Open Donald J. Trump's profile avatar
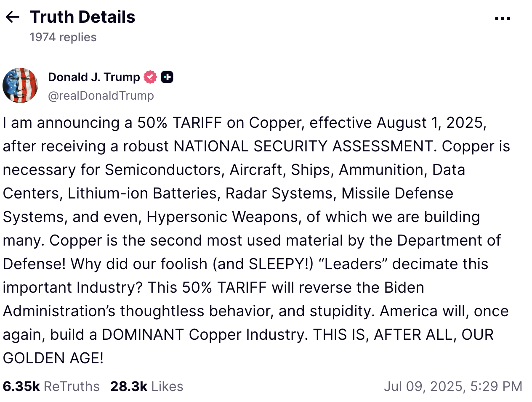532x402 pixels. [20, 85]
